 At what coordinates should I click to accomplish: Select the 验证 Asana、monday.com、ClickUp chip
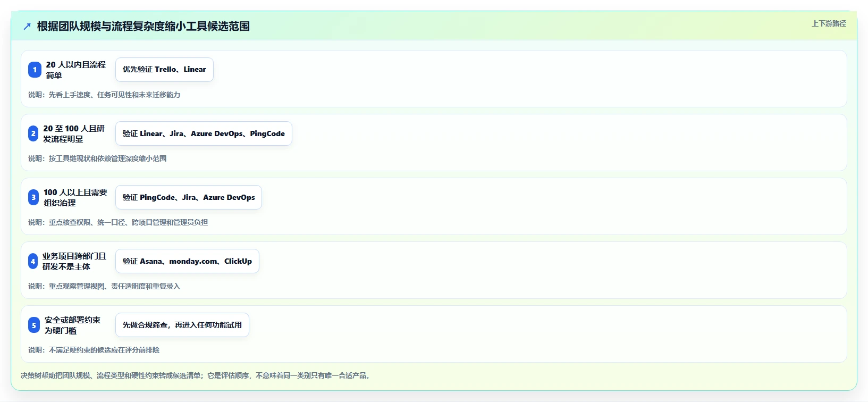[187, 261]
